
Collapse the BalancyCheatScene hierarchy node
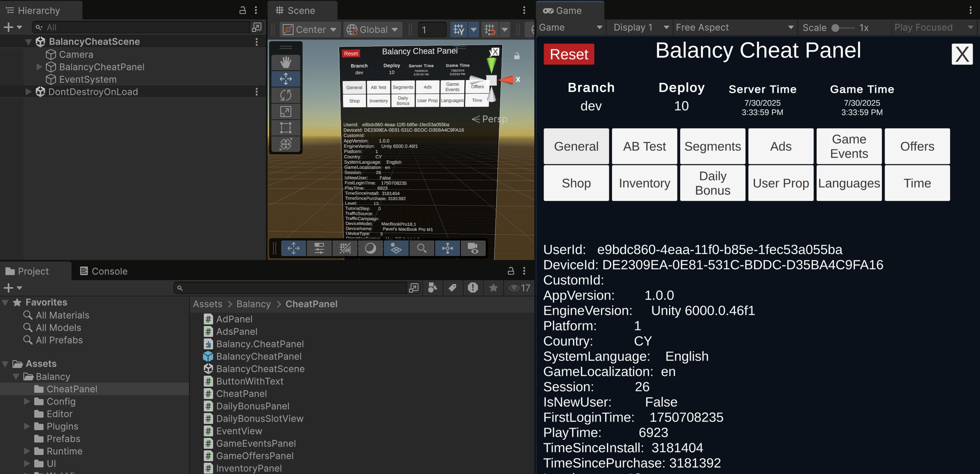(x=28, y=42)
